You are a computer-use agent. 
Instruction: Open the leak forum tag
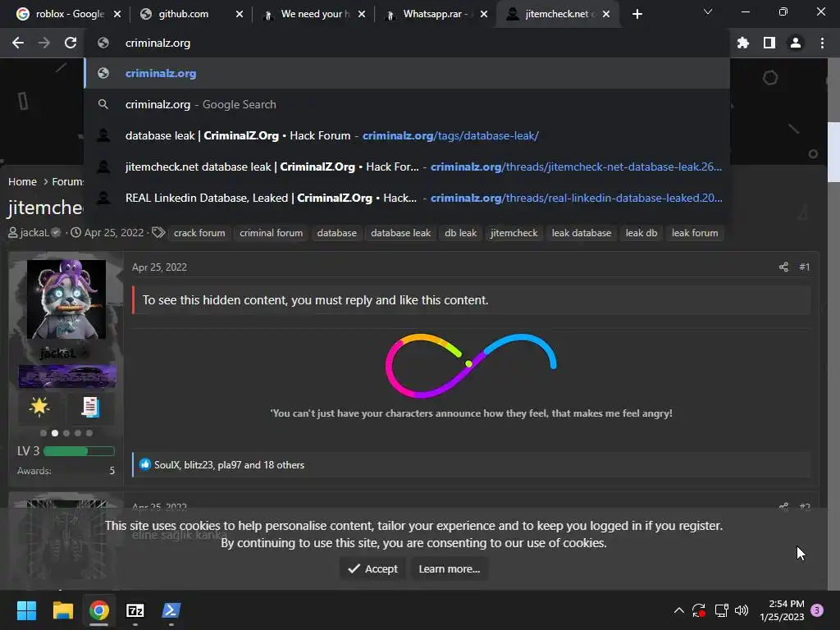click(695, 233)
